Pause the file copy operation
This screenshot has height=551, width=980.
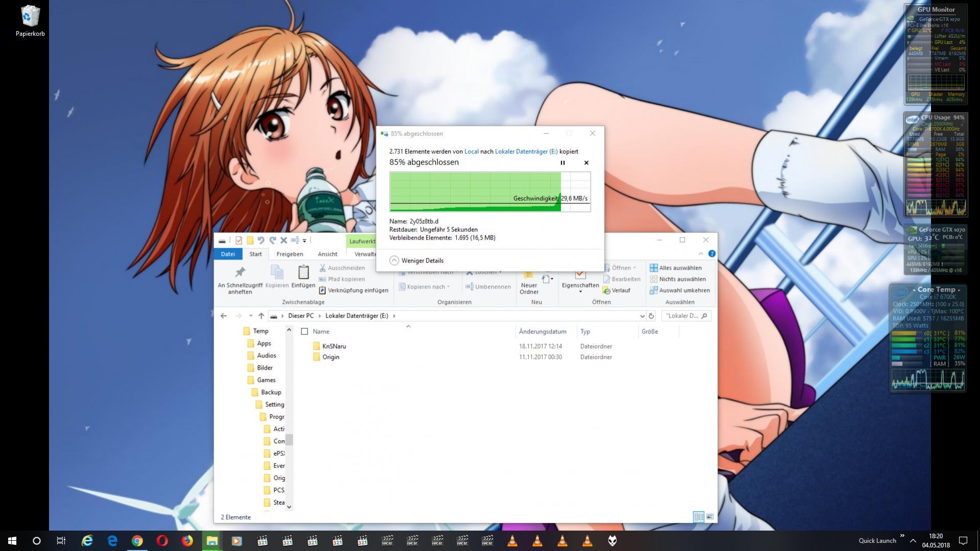(x=563, y=162)
